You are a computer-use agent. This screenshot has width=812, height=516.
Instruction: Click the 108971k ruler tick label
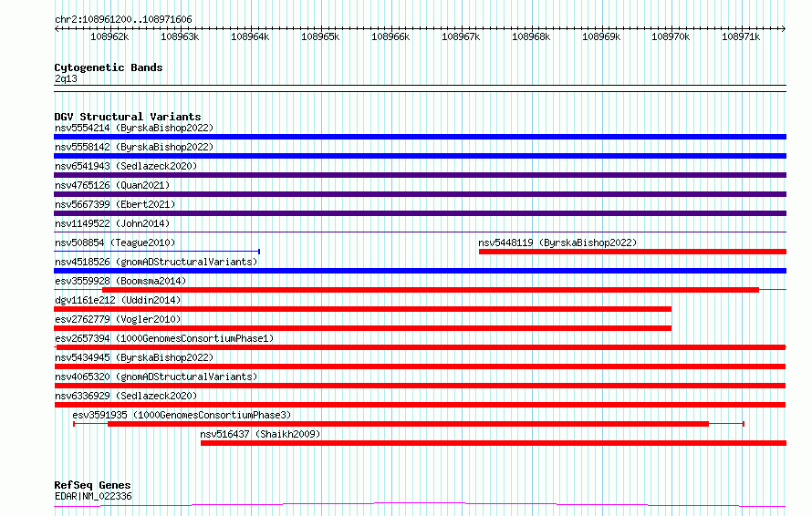(741, 36)
